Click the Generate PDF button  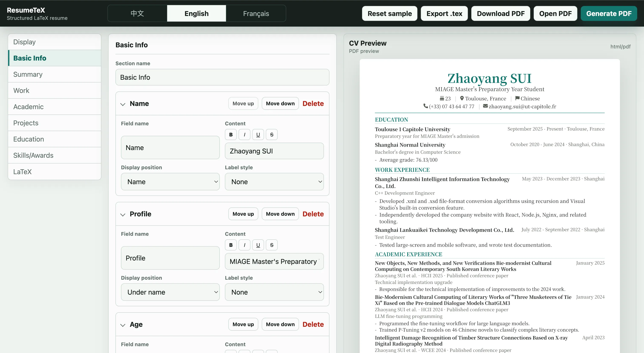609,13
